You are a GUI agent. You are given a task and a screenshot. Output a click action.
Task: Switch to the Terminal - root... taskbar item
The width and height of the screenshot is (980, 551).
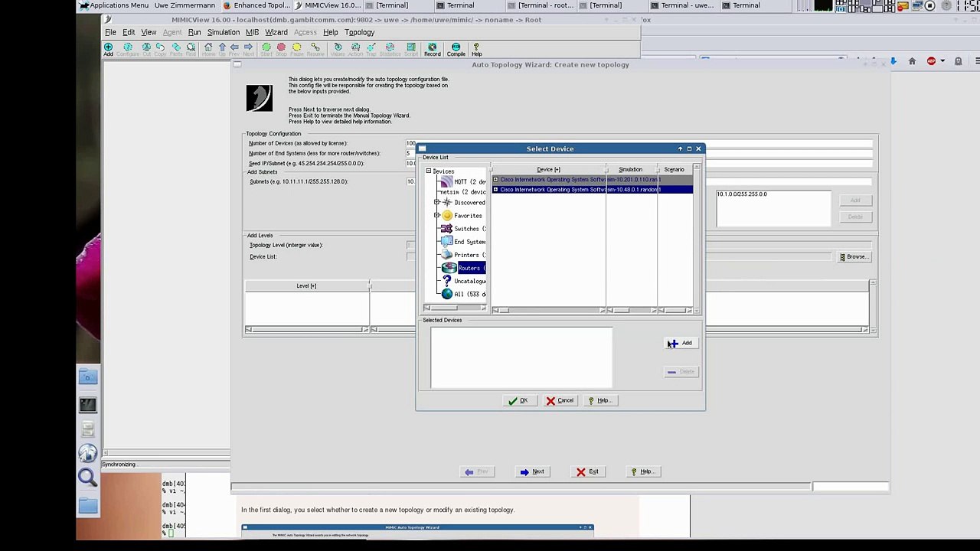pyautogui.click(x=540, y=5)
